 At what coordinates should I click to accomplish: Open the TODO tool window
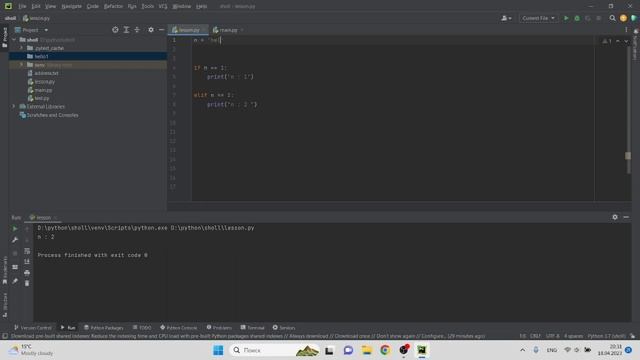click(142, 328)
